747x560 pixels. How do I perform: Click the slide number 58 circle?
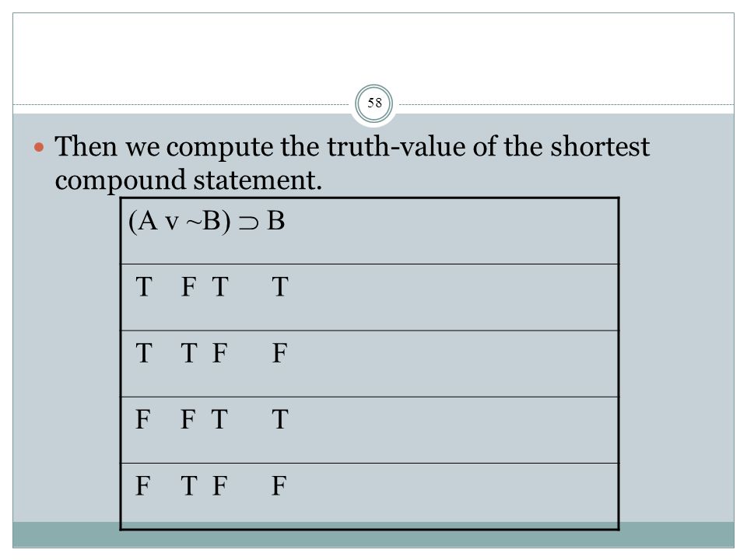(x=374, y=103)
